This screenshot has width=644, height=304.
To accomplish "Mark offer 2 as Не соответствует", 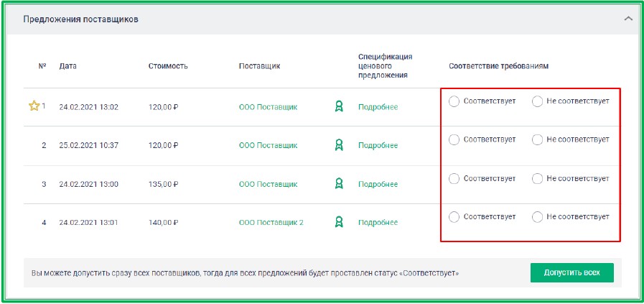I will coord(537,139).
